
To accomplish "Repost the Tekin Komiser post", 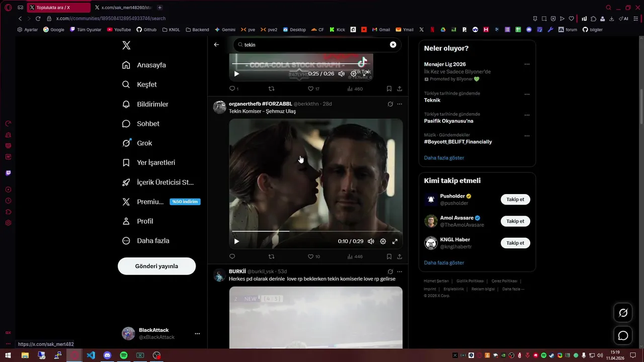I will (x=272, y=256).
